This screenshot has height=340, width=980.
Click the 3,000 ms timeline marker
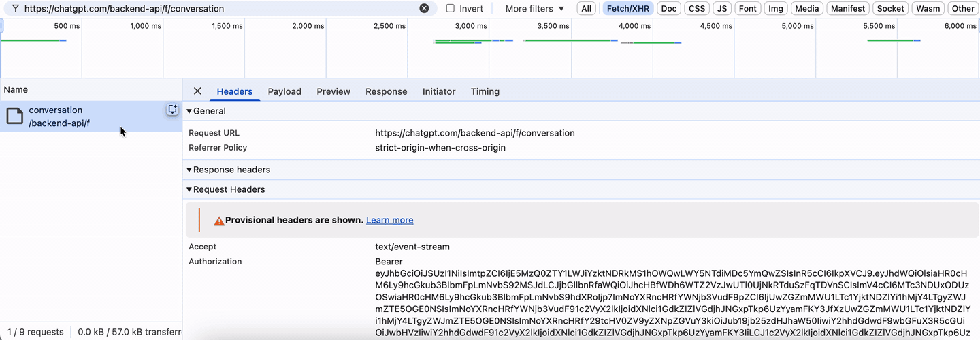(471, 26)
